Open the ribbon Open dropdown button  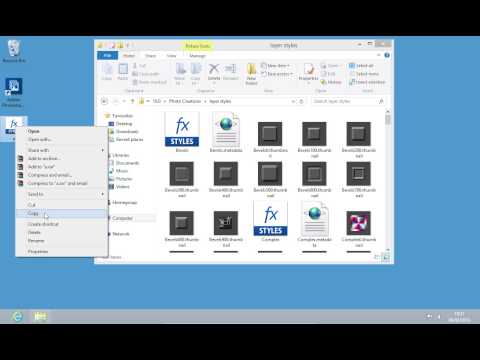click(330, 66)
